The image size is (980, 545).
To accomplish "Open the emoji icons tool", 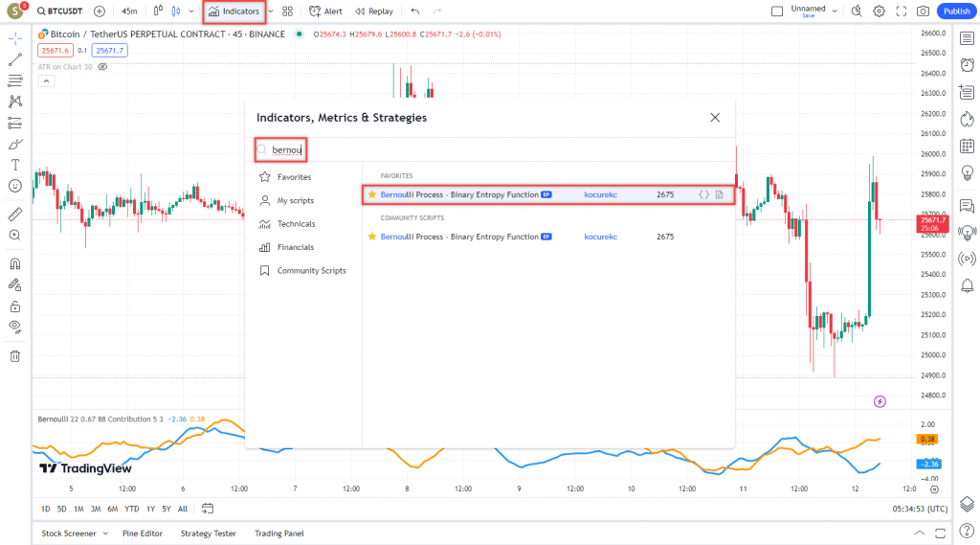I will (x=15, y=186).
